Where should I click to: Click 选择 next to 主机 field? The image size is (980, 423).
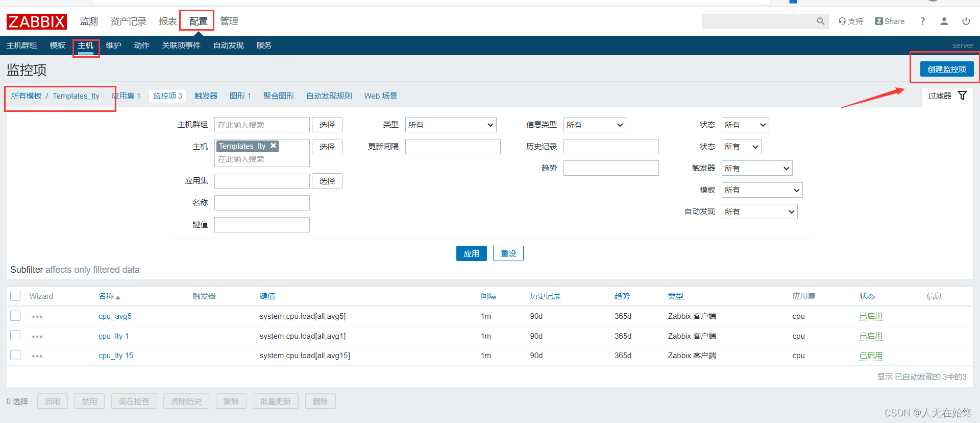point(327,147)
